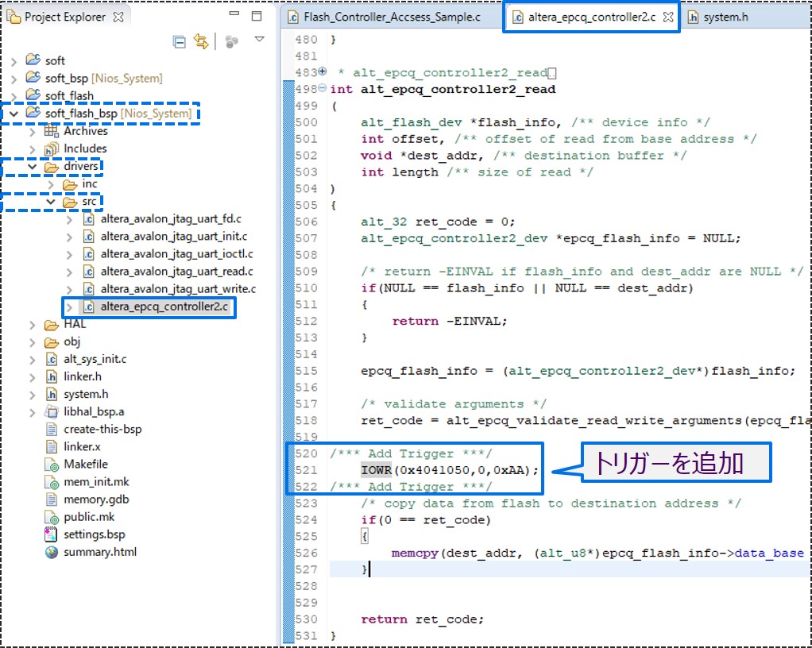Select altera_avalon_jtag_uart_ioctl.c file
812x648 pixels.
click(x=176, y=254)
